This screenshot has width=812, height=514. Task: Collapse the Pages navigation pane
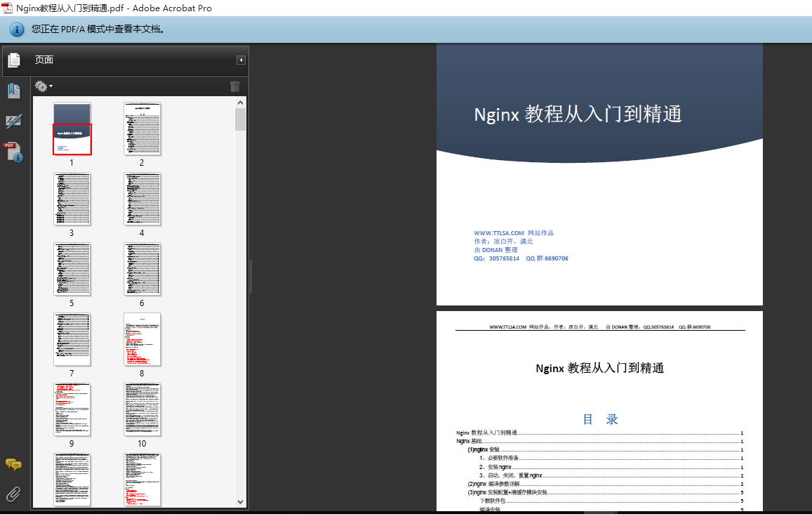[x=241, y=60]
